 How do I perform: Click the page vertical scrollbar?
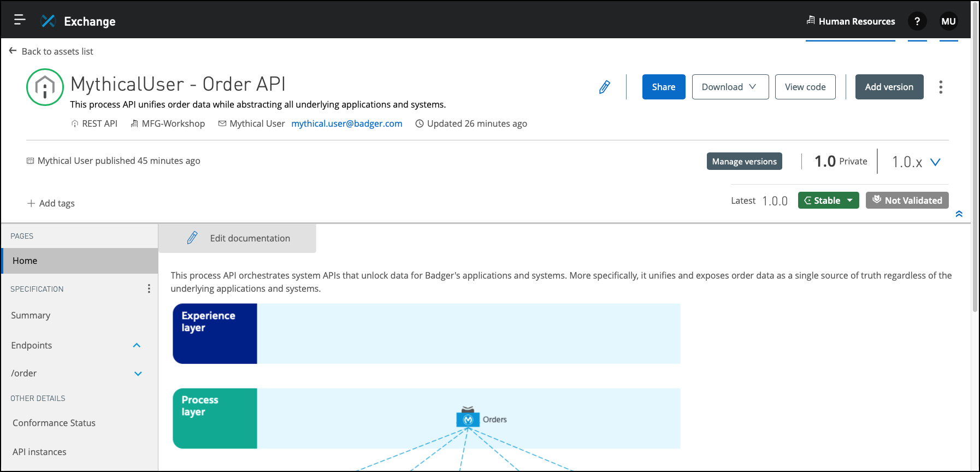975,157
